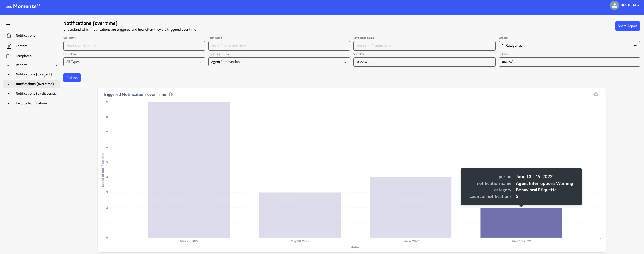Open the Content Type All Types dropdown

[x=134, y=62]
